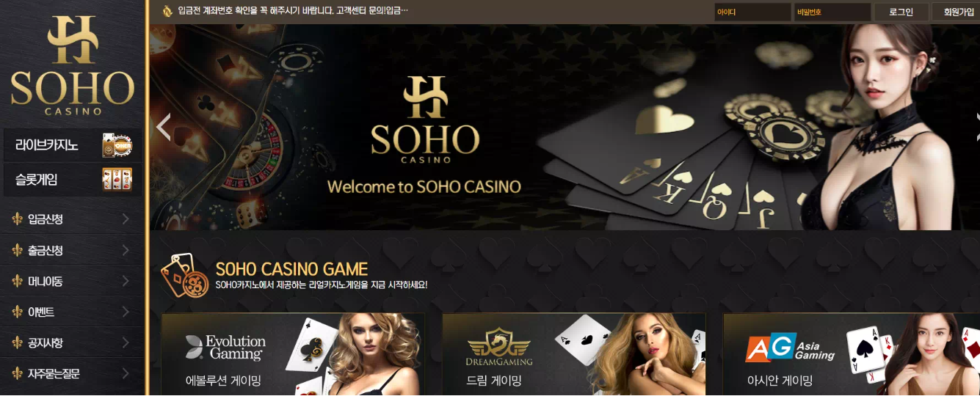Click the fleur-de-lis icon beside 입금신청
The width and height of the screenshot is (980, 396).
[17, 219]
